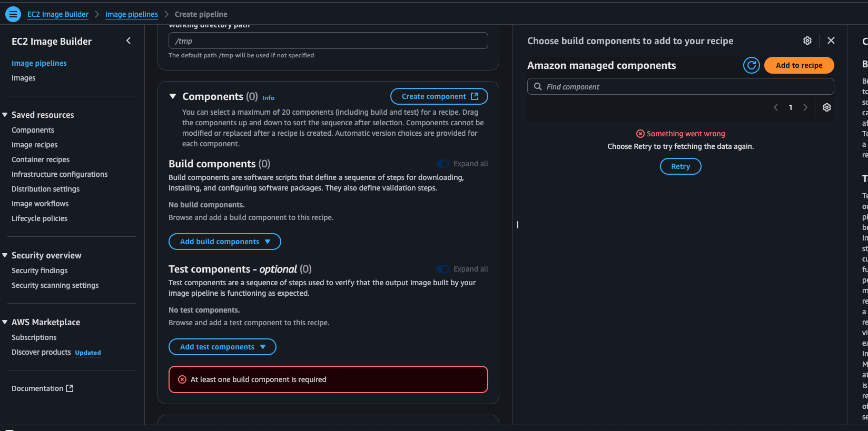Open panel preferences gear icon

[x=807, y=41]
